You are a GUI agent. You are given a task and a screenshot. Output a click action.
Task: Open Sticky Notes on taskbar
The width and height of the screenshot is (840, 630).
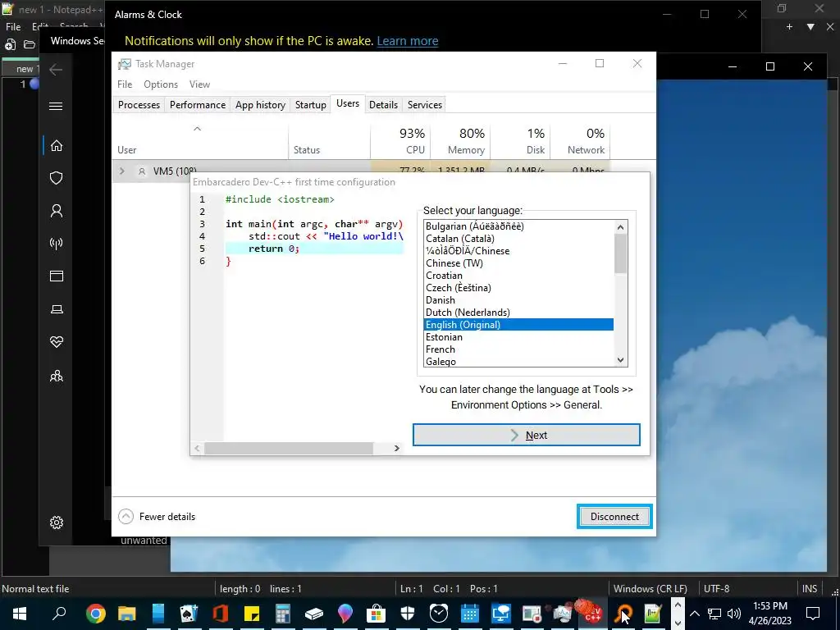[x=251, y=614]
